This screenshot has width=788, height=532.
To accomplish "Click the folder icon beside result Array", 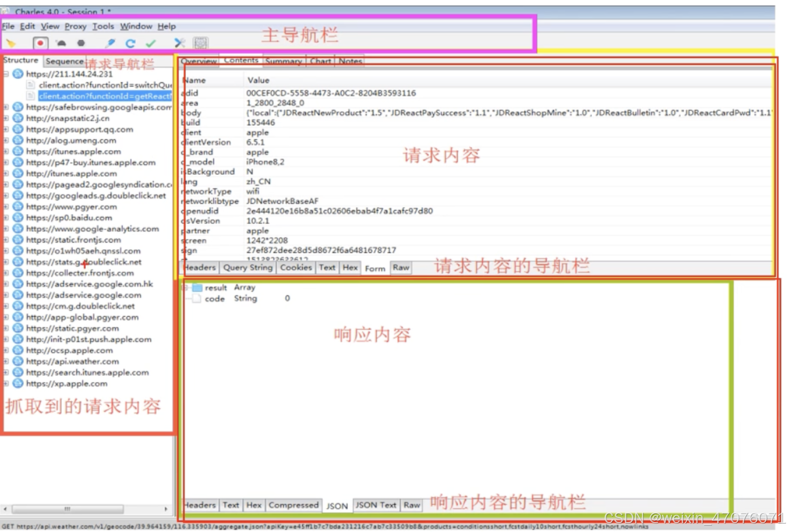I will (197, 288).
